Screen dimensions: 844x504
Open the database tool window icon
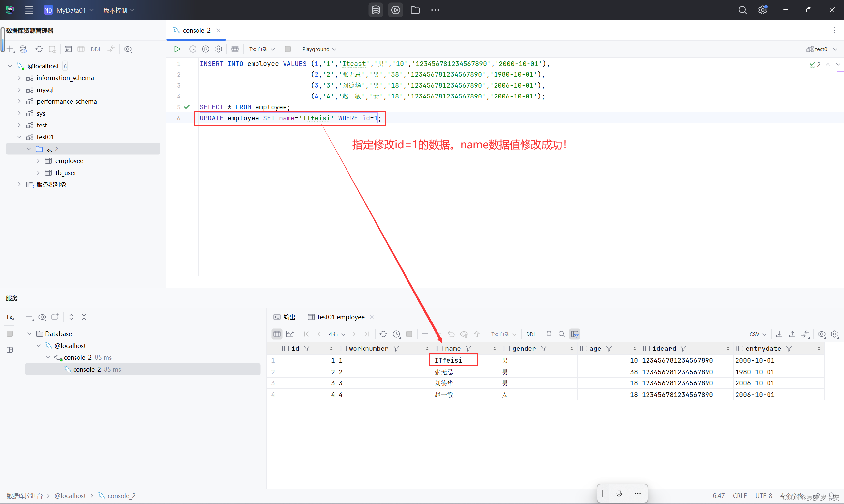(x=376, y=10)
